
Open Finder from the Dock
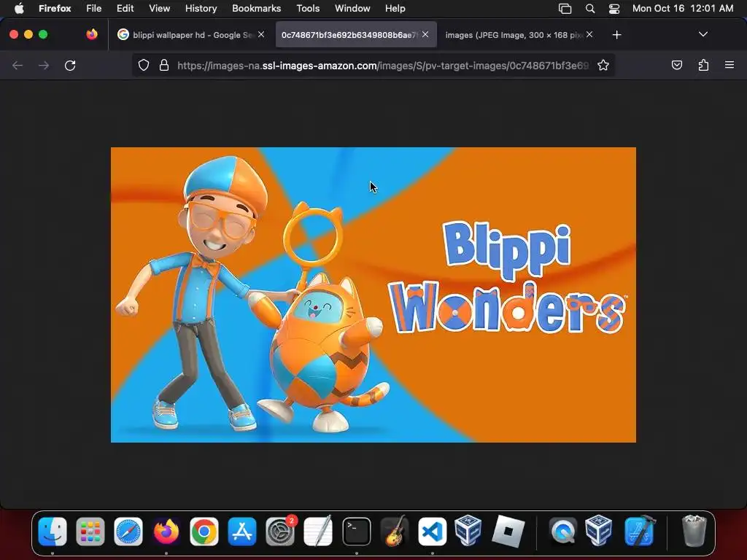tap(53, 531)
